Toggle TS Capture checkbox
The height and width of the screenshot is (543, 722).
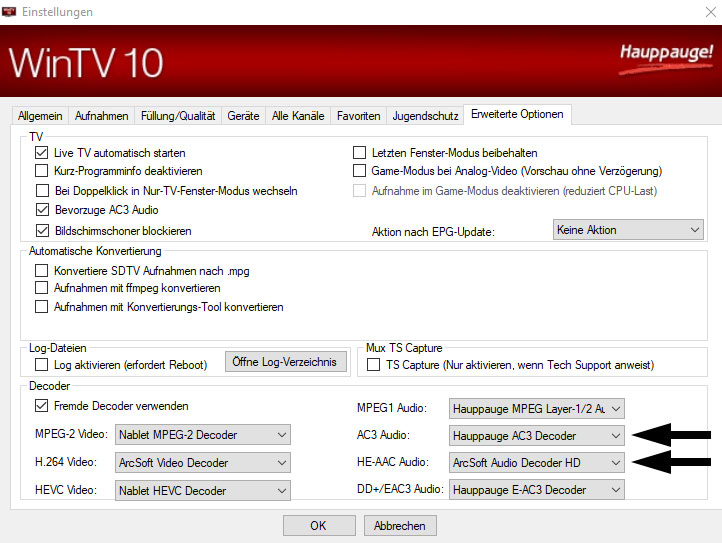click(x=374, y=365)
